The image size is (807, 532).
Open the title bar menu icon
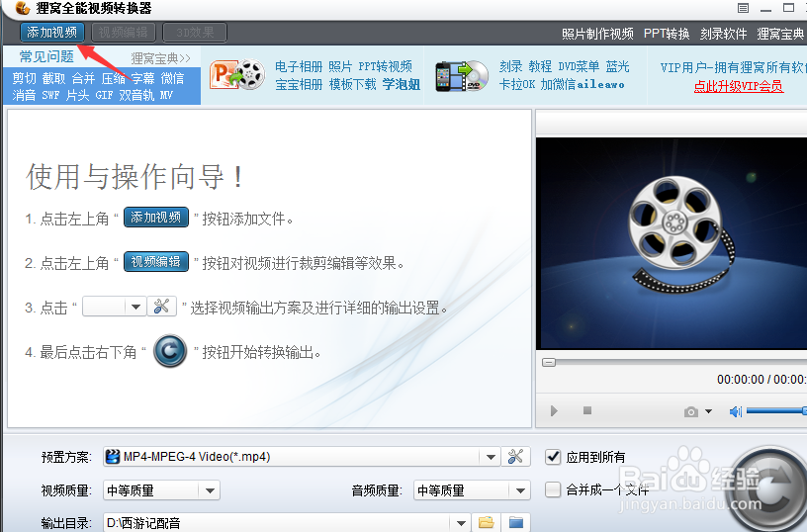743,8
